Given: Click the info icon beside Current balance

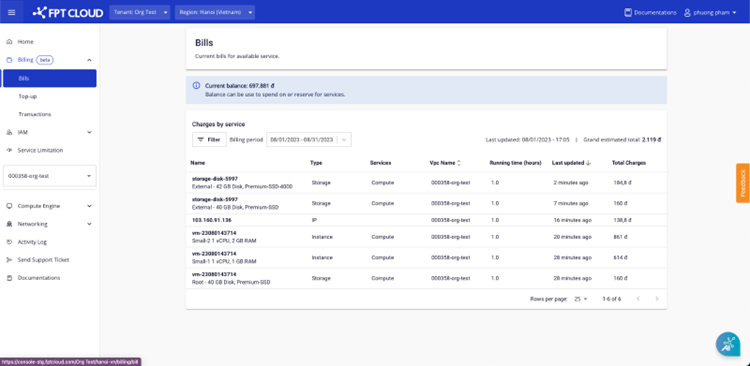Looking at the screenshot, I should click(x=196, y=86).
